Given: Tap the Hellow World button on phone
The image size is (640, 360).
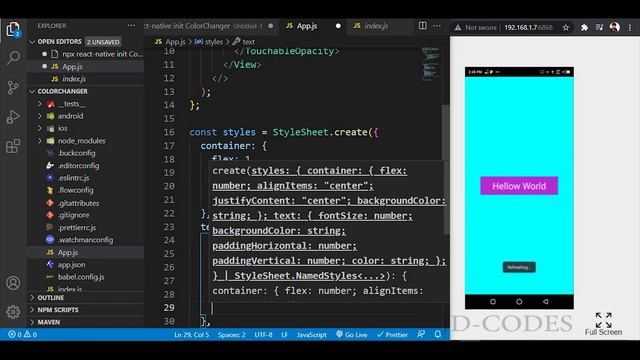Looking at the screenshot, I should click(519, 186).
